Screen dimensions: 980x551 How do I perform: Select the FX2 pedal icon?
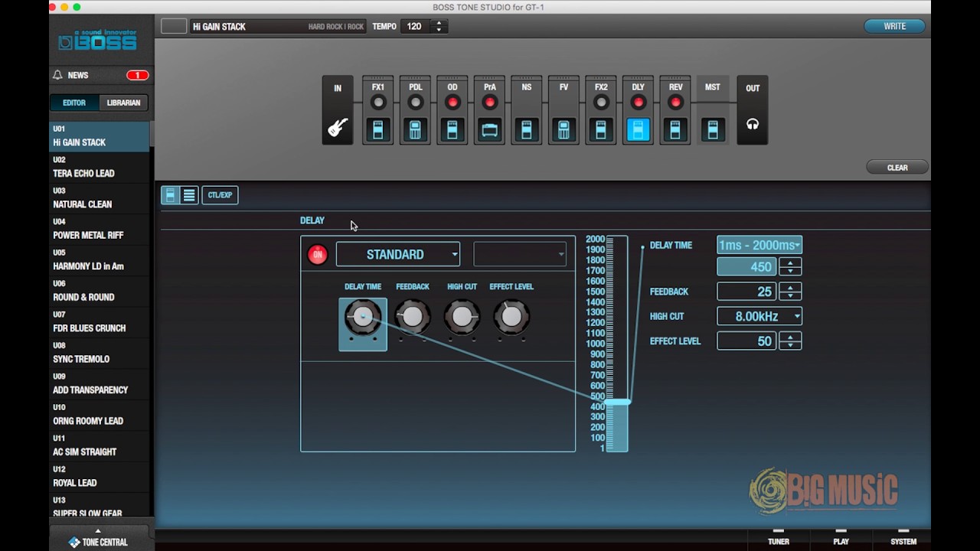[x=601, y=130]
